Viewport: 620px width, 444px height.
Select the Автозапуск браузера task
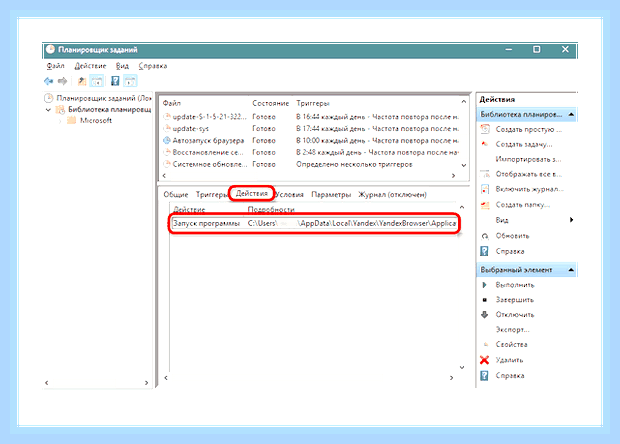(311, 141)
